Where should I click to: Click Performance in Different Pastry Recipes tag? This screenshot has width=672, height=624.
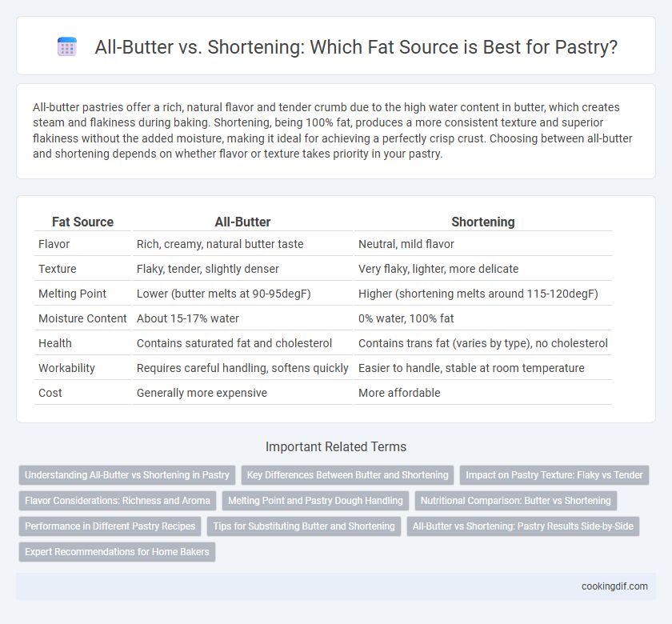(x=110, y=526)
